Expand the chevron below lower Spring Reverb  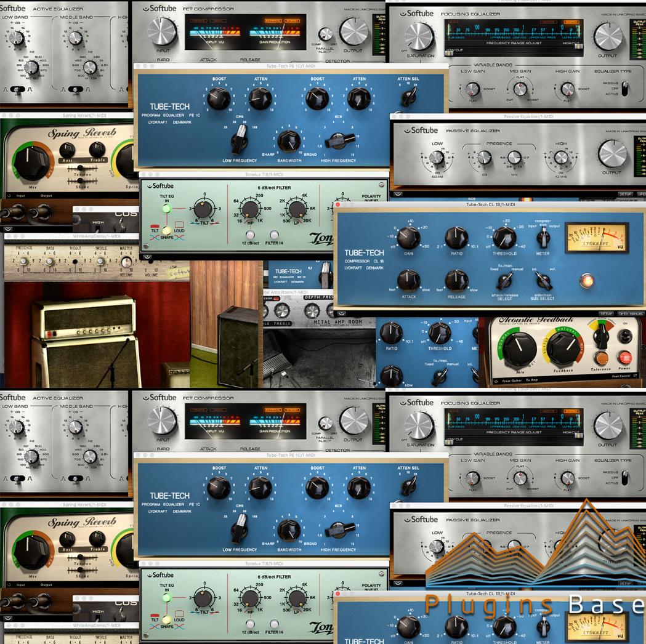[8, 618]
